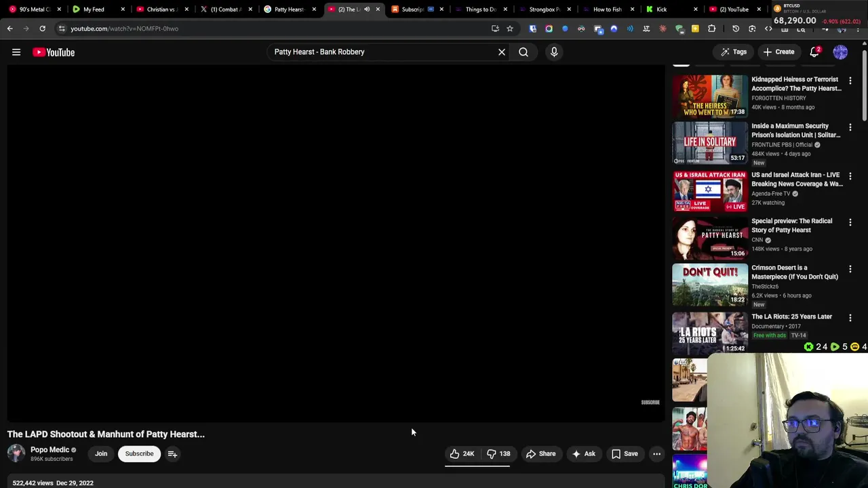
Task: Open YouTube notifications bell
Action: click(x=815, y=52)
